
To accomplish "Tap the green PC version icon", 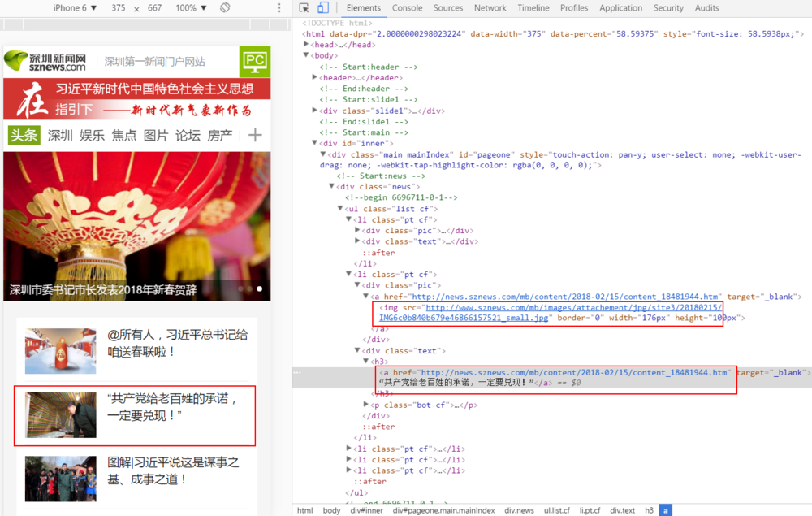I will [x=255, y=62].
